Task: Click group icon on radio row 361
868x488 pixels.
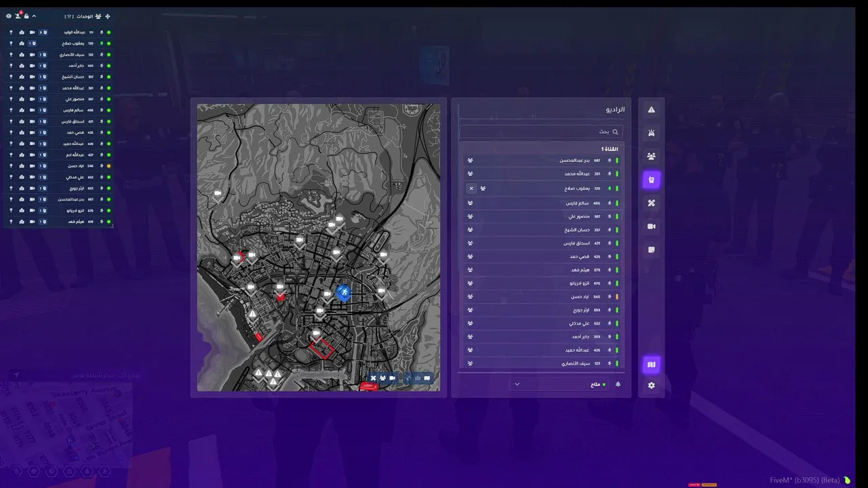Action: [471, 174]
